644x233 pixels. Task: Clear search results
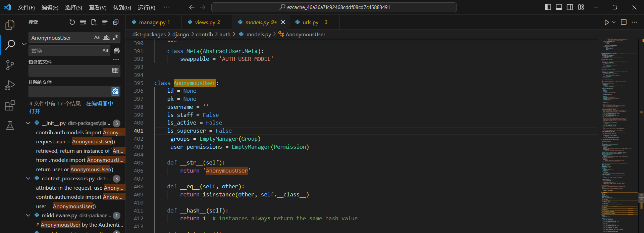[x=83, y=22]
